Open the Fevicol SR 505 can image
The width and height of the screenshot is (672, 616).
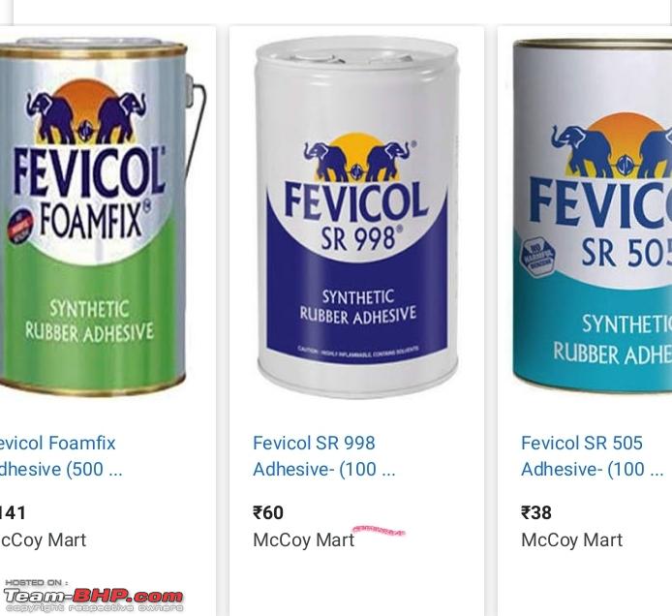point(593,216)
